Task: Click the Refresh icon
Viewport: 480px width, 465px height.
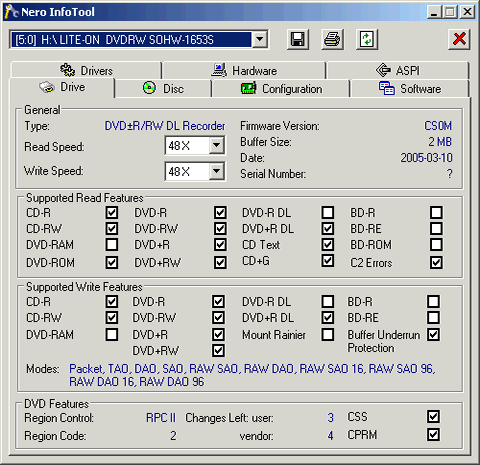Action: [367, 40]
